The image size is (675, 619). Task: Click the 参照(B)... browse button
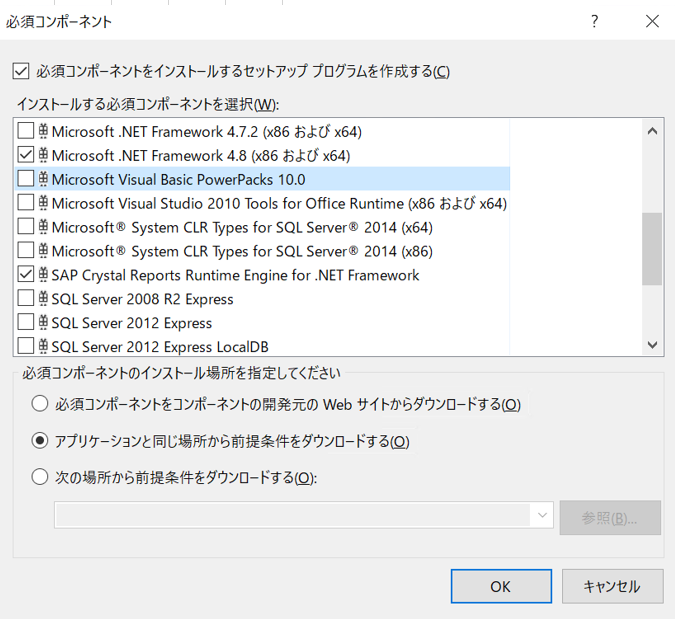tap(610, 518)
